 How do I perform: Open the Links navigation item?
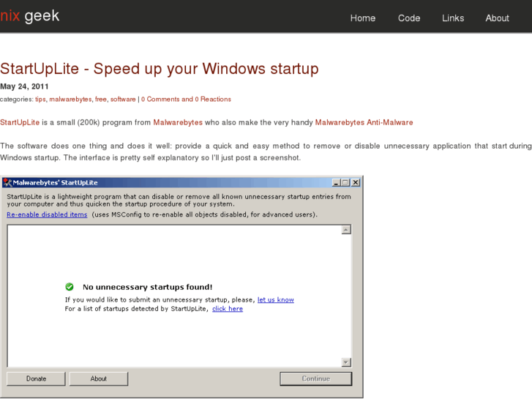453,18
